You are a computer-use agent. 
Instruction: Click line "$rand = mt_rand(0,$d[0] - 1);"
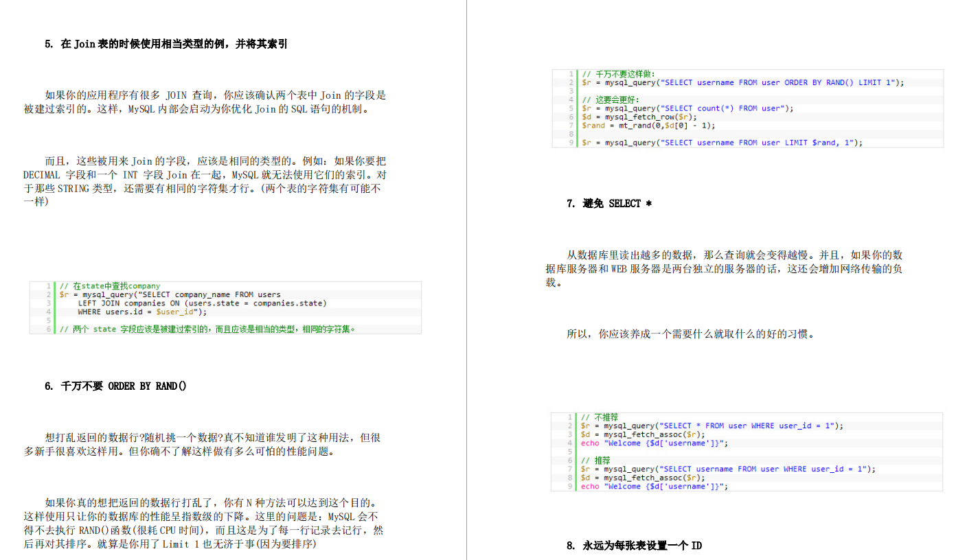pos(648,126)
